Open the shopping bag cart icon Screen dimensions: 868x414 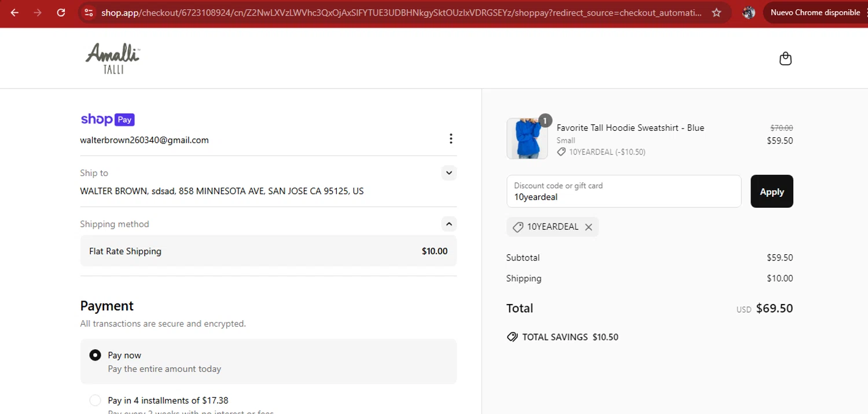(x=785, y=58)
